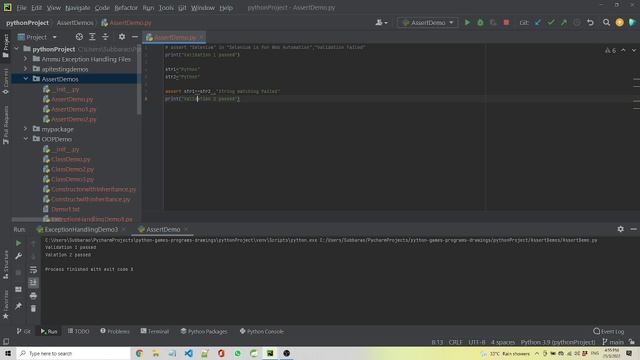
Task: Click the teal Code With Me icon
Action: [x=633, y=23]
